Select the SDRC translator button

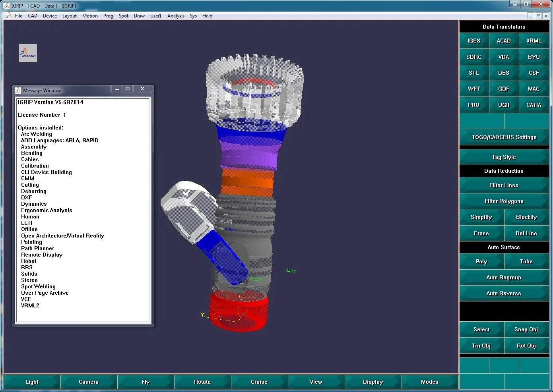click(x=474, y=57)
